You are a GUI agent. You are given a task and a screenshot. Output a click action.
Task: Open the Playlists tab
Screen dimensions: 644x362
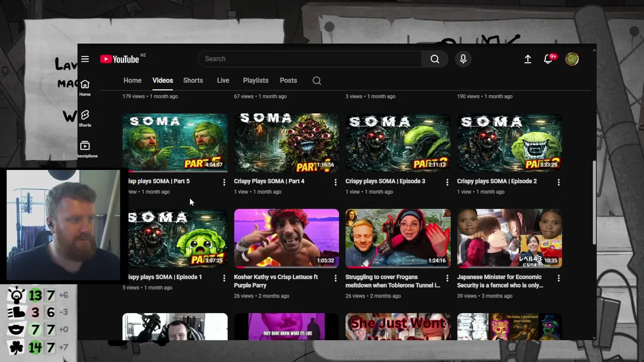(x=256, y=80)
